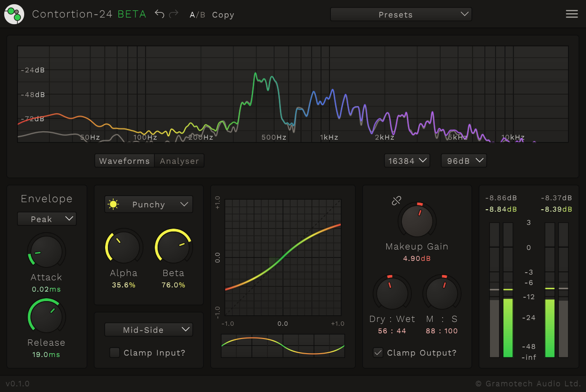Click the Beta knob
This screenshot has height=392, width=586.
[x=173, y=247]
